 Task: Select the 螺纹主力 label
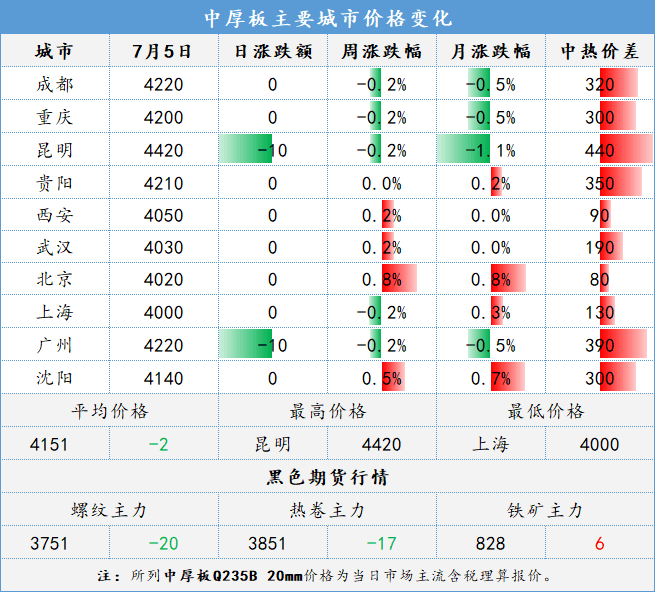tap(109, 510)
